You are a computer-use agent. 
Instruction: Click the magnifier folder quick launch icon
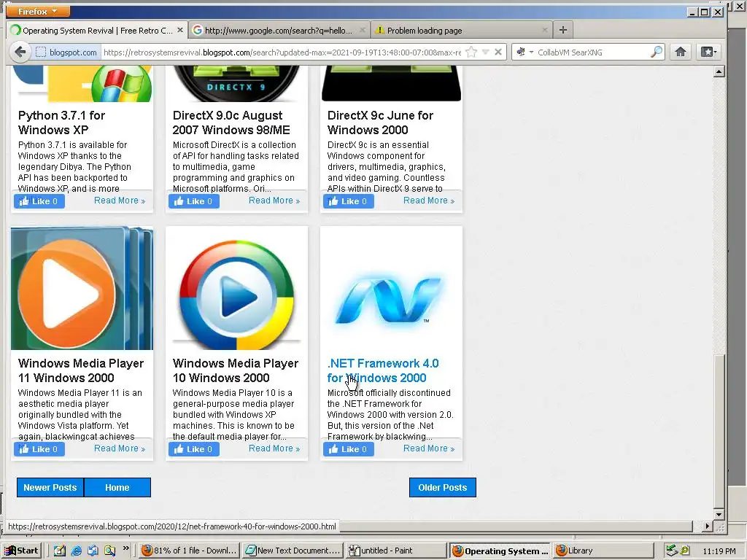pyautogui.click(x=109, y=551)
